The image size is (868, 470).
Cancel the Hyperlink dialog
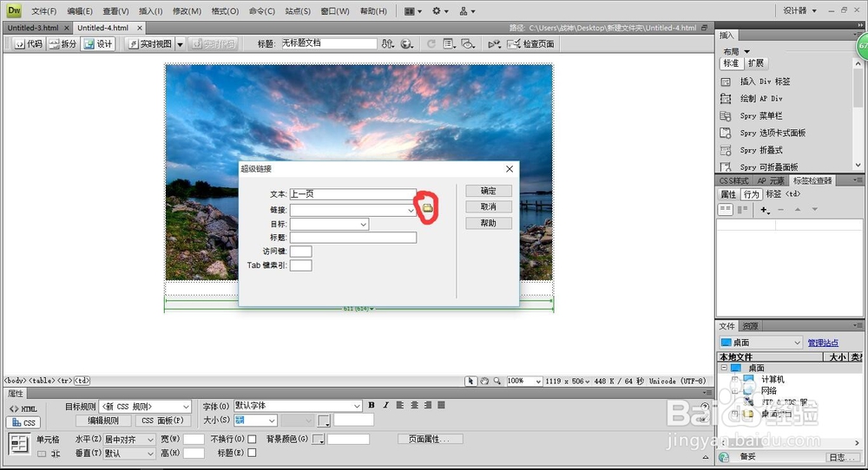[488, 206]
